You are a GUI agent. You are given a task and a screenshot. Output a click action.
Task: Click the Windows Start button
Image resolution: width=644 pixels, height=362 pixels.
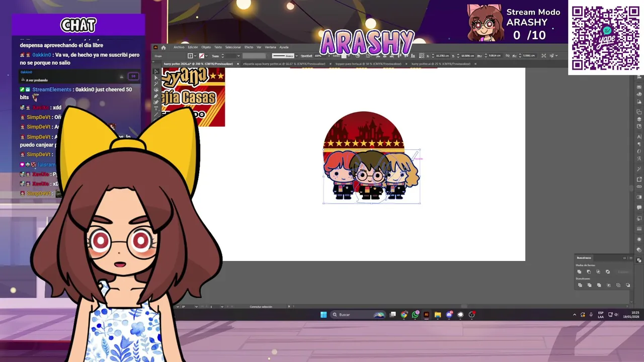[324, 315]
